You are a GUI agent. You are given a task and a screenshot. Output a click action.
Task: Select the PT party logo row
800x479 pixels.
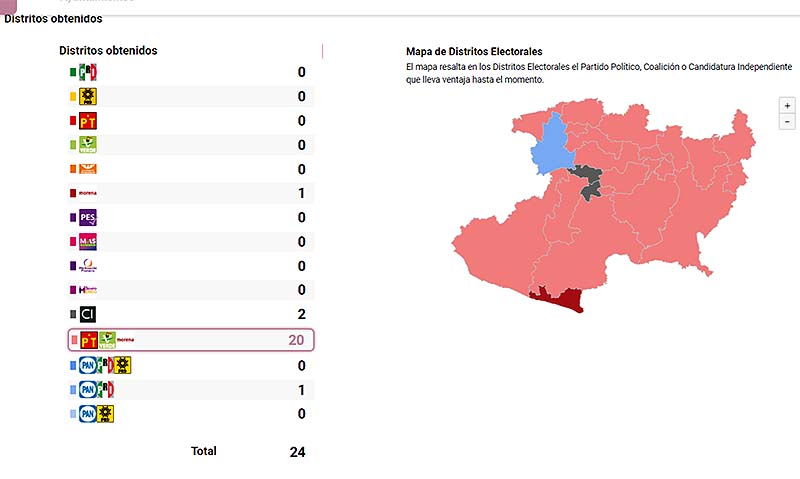(190, 121)
